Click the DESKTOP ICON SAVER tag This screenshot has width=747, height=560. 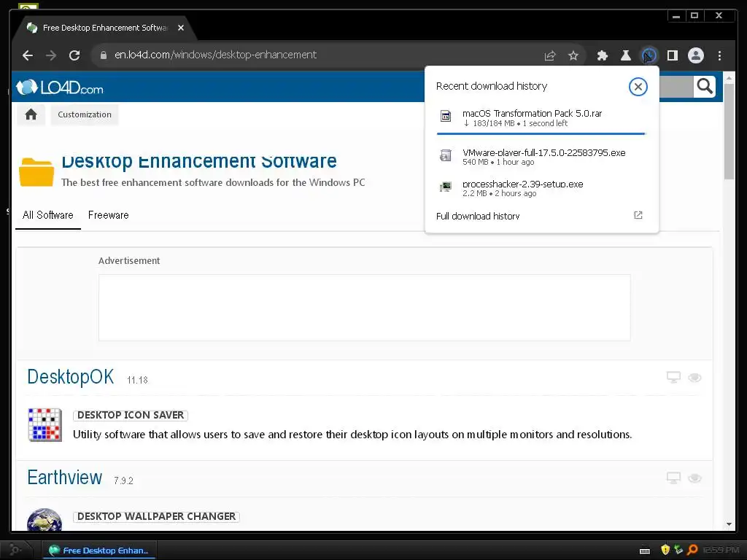click(x=131, y=415)
